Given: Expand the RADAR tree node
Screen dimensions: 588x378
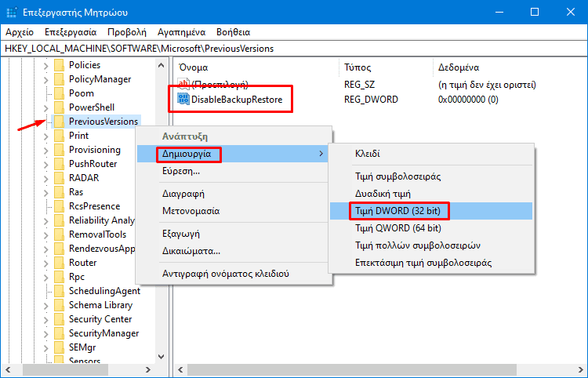Looking at the screenshot, I should click(46, 179).
